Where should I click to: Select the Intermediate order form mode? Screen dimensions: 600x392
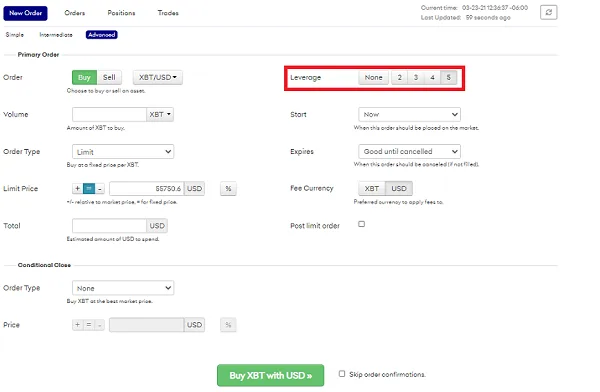pos(56,35)
